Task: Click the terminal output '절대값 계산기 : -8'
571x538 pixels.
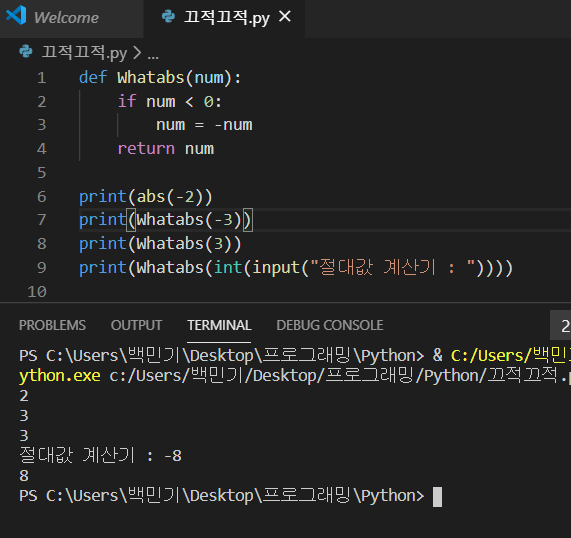Action: point(101,455)
